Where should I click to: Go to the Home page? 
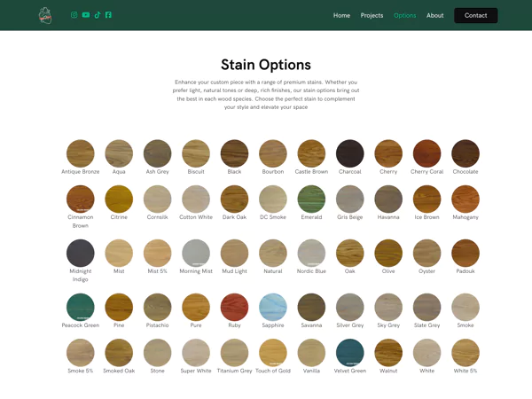(x=341, y=16)
